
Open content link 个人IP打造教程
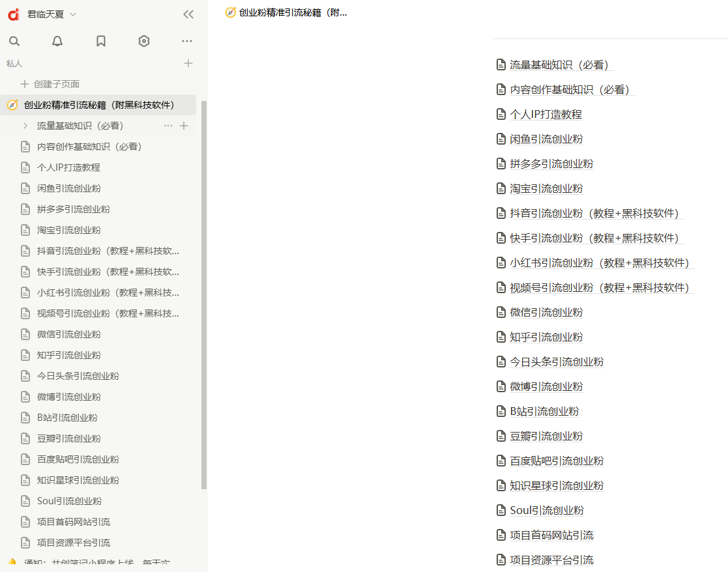pyautogui.click(x=546, y=114)
